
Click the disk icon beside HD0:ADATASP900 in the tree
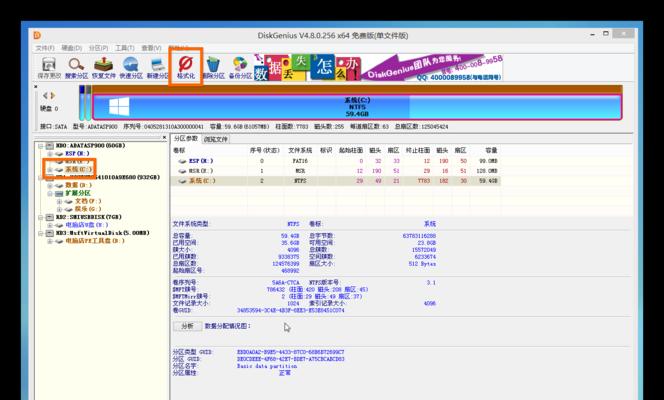pos(50,146)
